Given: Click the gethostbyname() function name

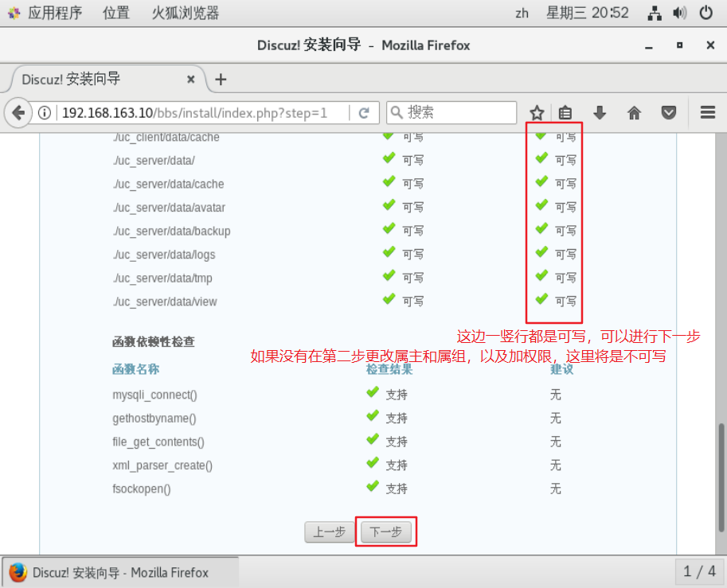Looking at the screenshot, I should coord(154,419).
